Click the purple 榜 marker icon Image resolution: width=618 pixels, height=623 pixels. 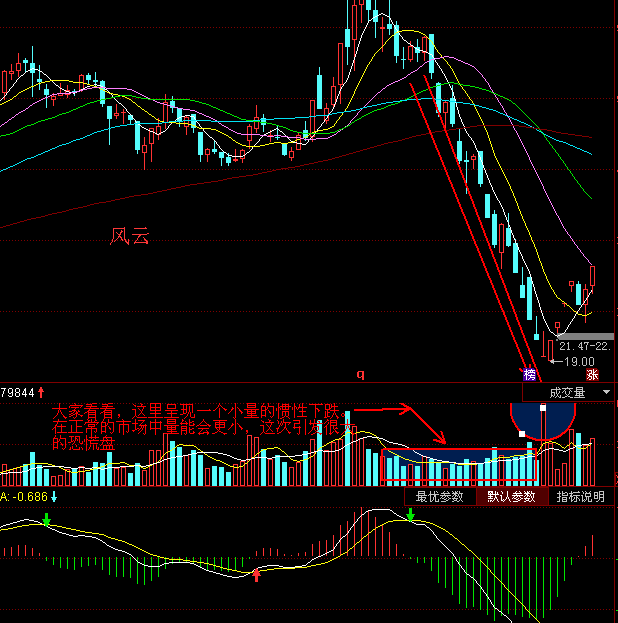[x=529, y=374]
